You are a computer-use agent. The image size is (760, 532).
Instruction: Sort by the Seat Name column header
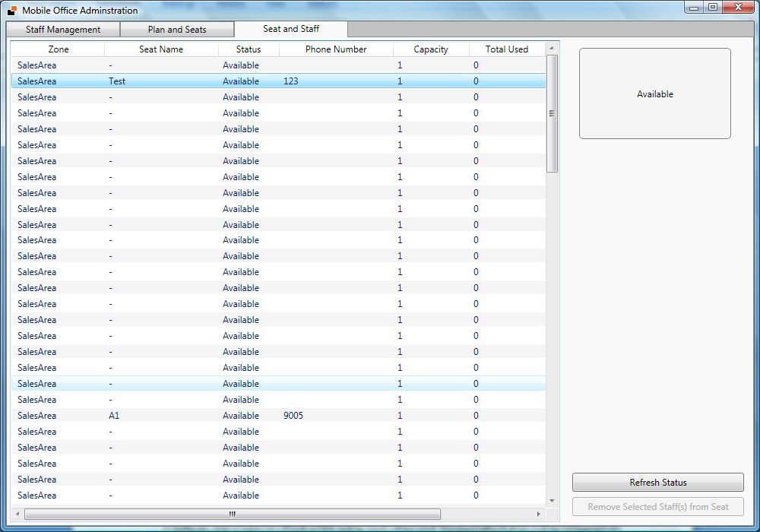161,49
